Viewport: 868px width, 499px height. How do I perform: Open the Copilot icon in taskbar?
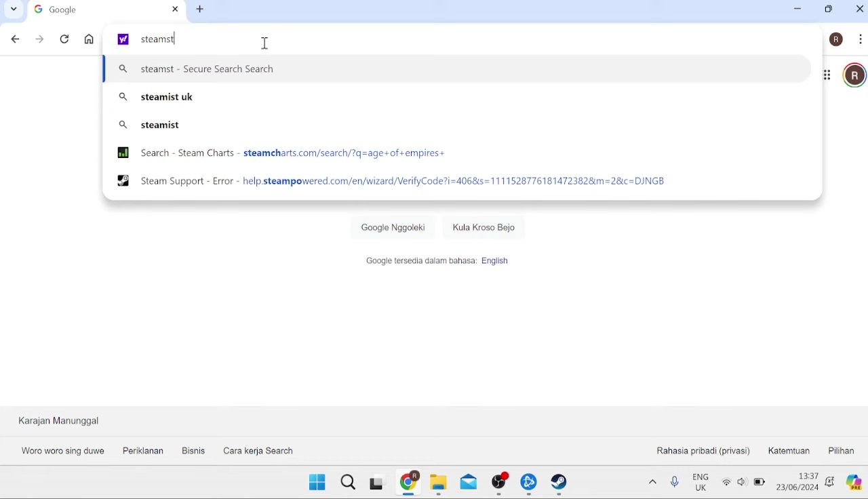point(854,482)
